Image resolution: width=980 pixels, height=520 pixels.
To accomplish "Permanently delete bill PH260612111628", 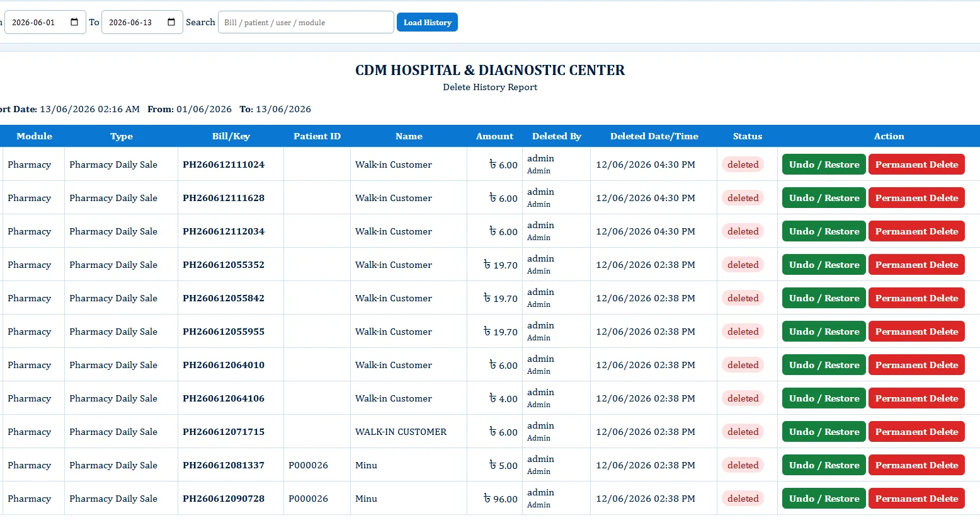I will tap(916, 198).
